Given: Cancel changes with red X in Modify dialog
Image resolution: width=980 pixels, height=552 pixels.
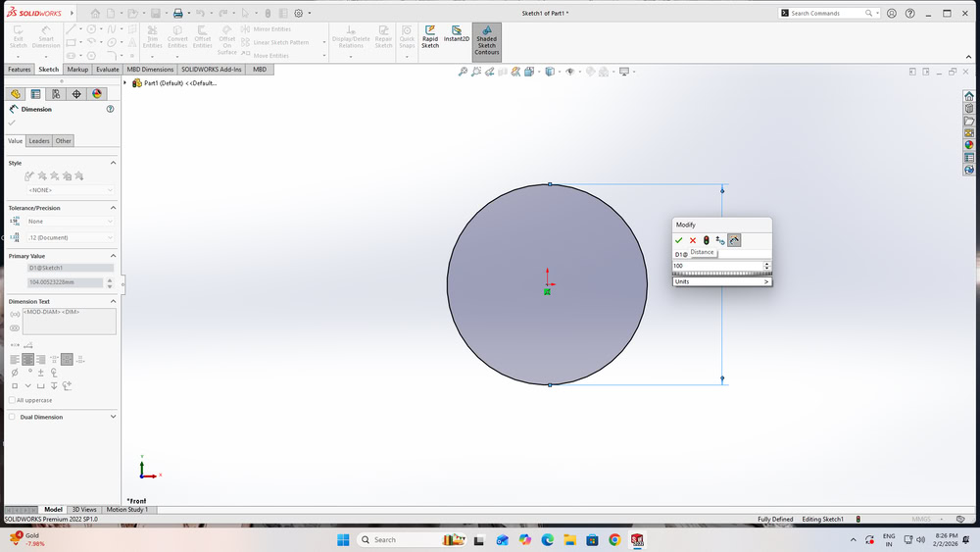Looking at the screenshot, I should pos(693,240).
